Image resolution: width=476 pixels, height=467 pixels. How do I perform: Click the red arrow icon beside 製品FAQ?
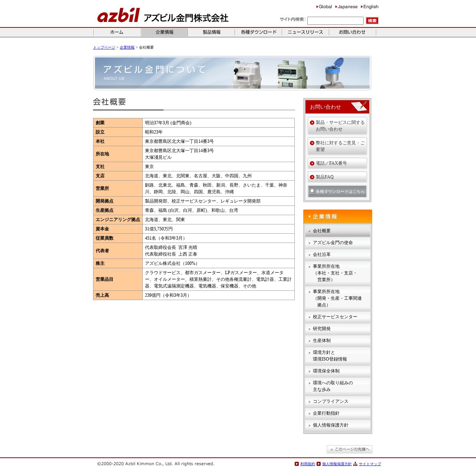point(312,177)
